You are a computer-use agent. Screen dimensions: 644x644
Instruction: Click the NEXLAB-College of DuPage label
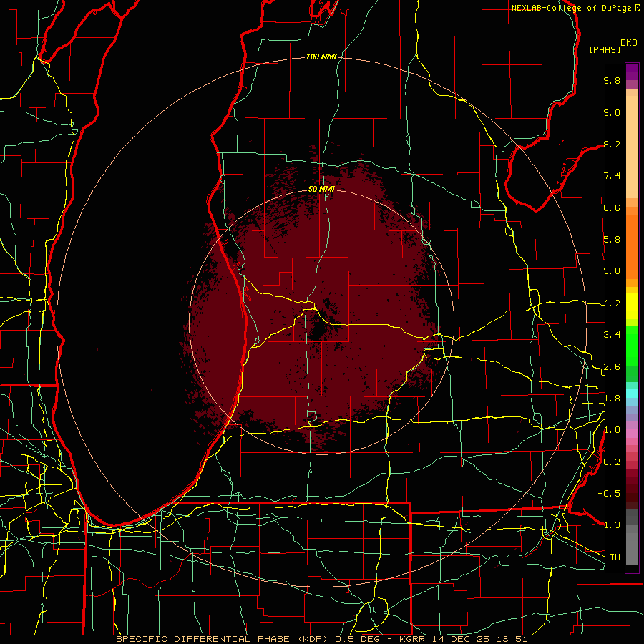[572, 8]
